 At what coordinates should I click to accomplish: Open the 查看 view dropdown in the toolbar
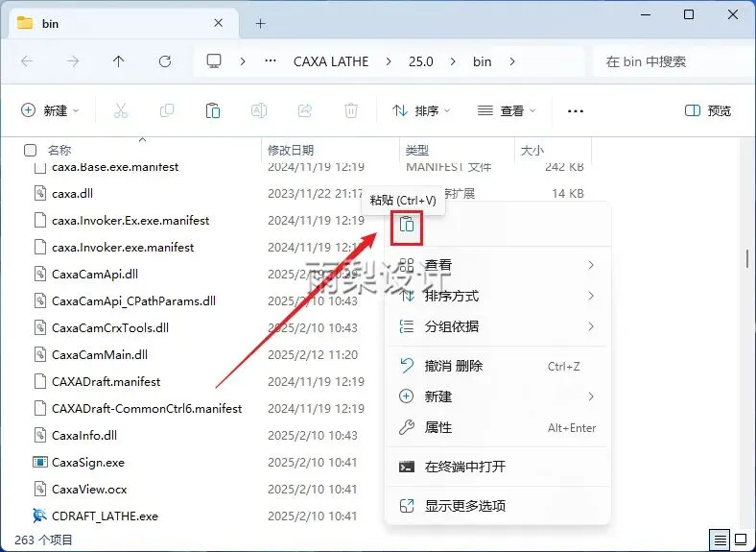[507, 111]
